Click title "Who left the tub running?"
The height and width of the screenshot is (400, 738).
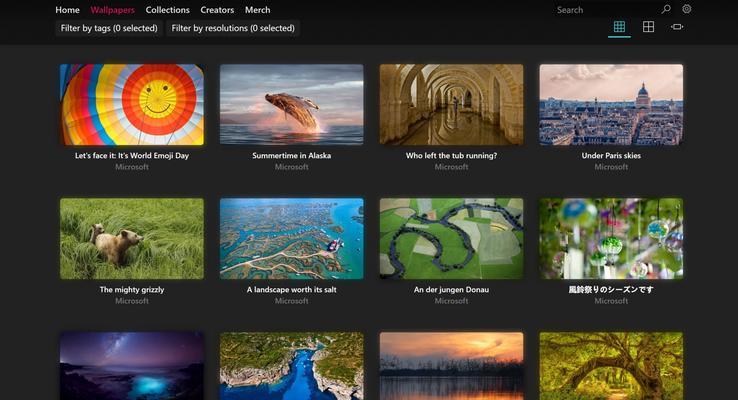(x=451, y=156)
